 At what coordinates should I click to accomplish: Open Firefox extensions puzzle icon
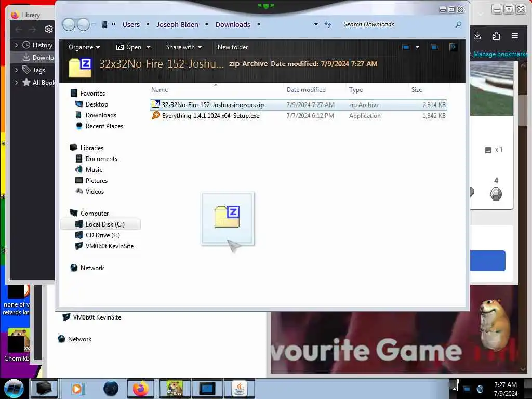click(x=496, y=36)
